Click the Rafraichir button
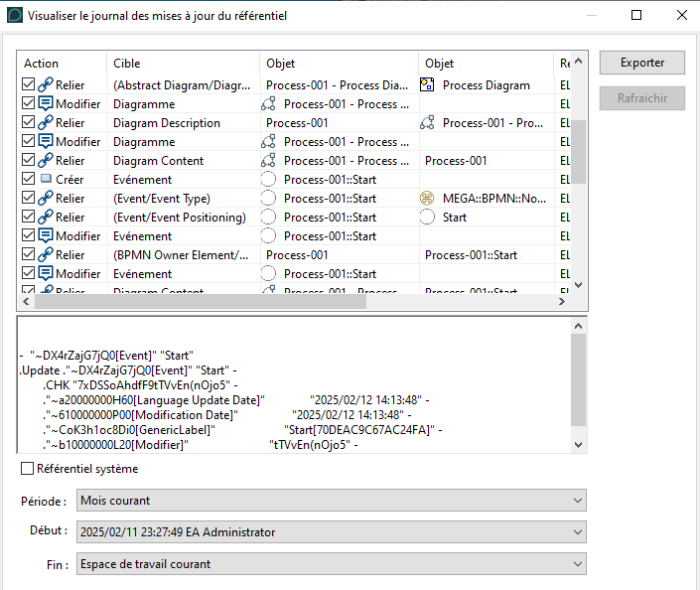The width and height of the screenshot is (700, 590). [641, 98]
